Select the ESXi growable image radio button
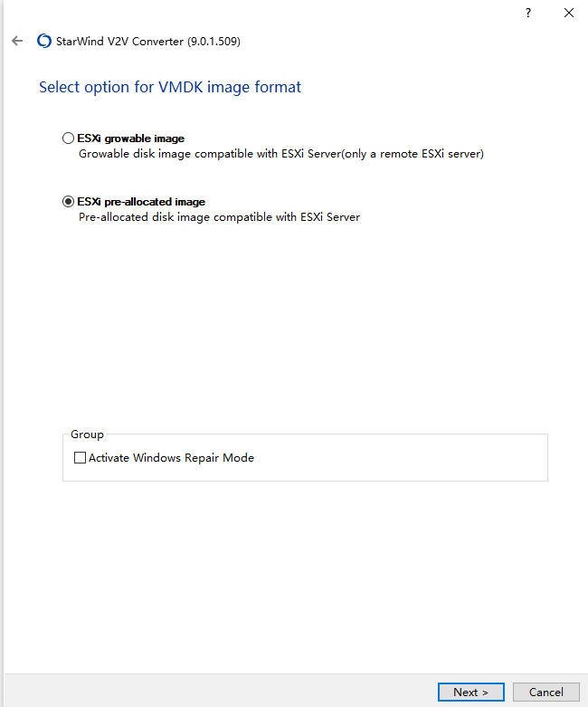Screen dimensions: 588x707 [x=68, y=138]
